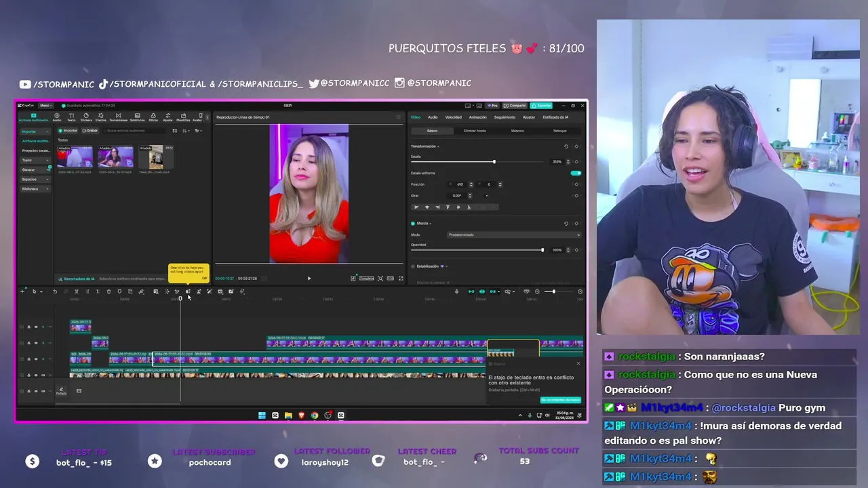The width and height of the screenshot is (868, 488).
Task: Toggle visibility of the top timeline track
Action: pos(36,327)
